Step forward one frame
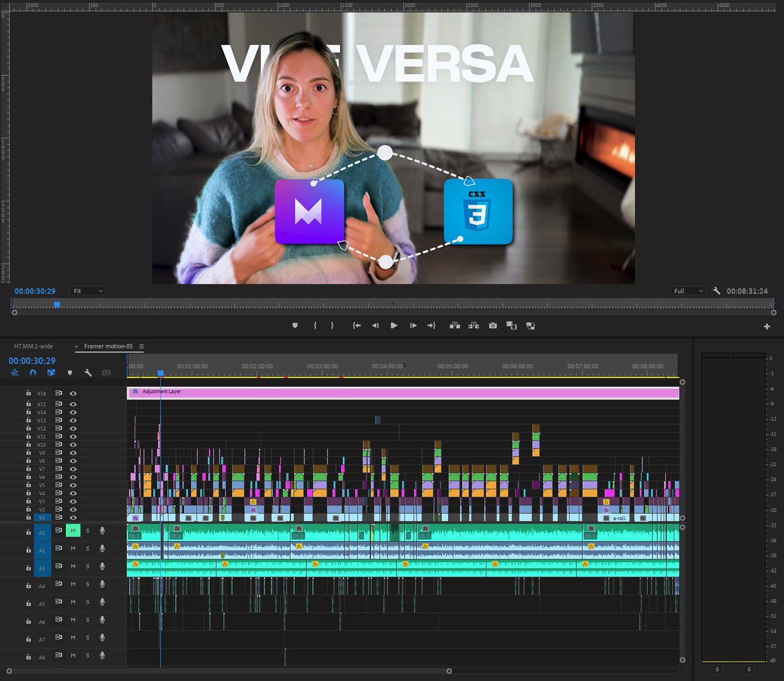This screenshot has width=784, height=681. pos(413,325)
